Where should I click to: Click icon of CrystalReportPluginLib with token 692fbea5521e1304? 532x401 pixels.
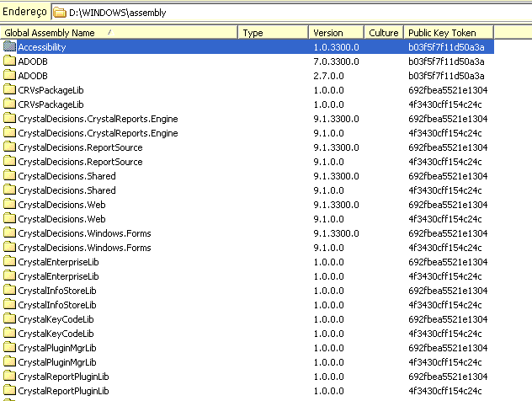[9, 377]
